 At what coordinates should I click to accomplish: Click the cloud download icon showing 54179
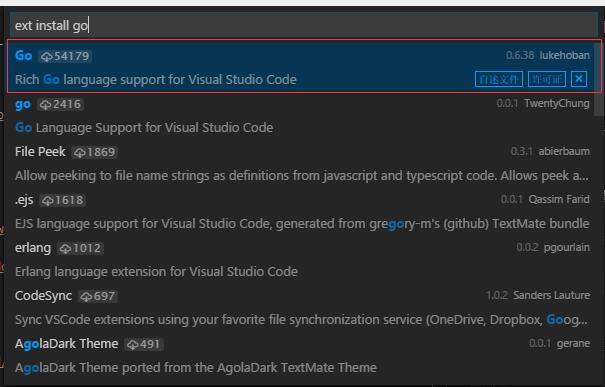coord(47,56)
